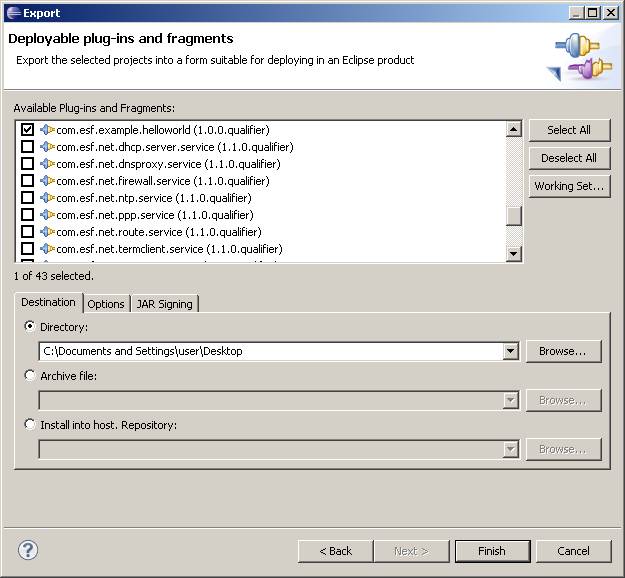Close the Export window
This screenshot has height=578, width=625.
point(611,13)
